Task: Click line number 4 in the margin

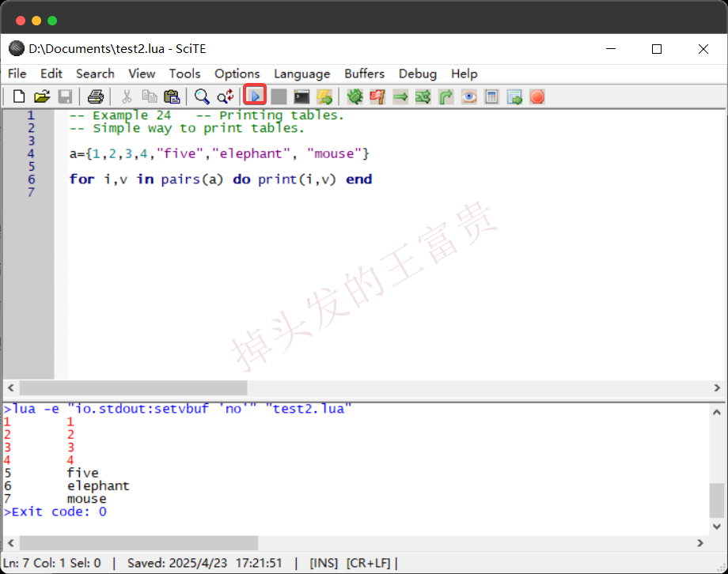Action: click(x=31, y=153)
